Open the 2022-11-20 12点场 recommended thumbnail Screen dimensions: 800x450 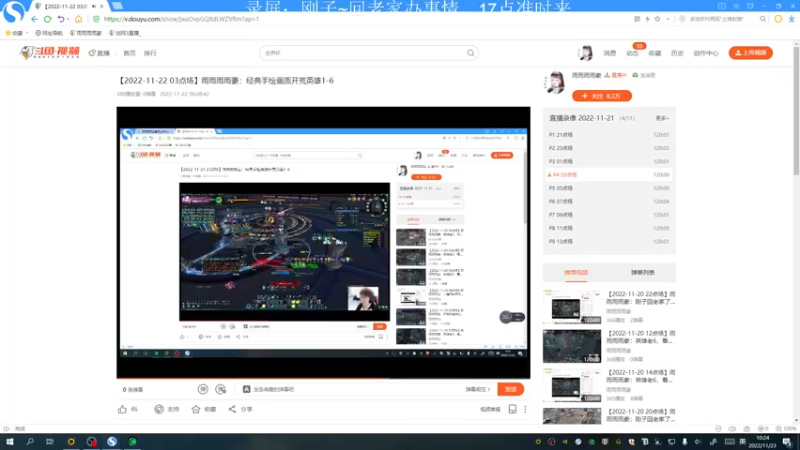pyautogui.click(x=571, y=346)
